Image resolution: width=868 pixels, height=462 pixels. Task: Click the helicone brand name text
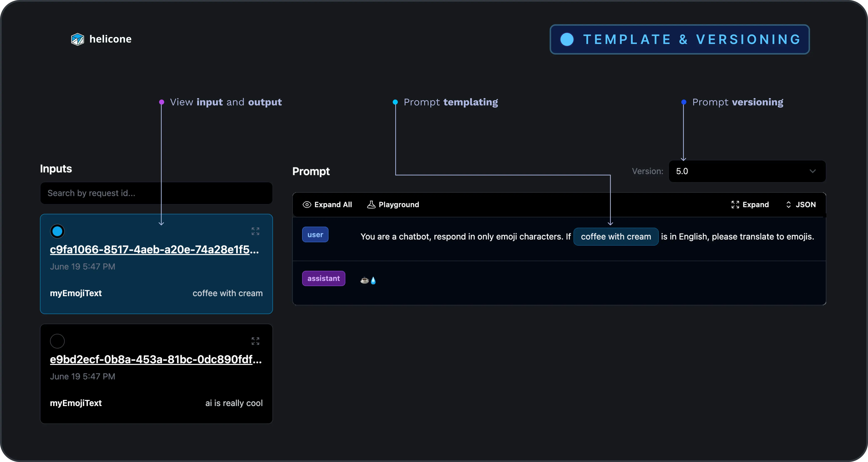click(x=111, y=39)
